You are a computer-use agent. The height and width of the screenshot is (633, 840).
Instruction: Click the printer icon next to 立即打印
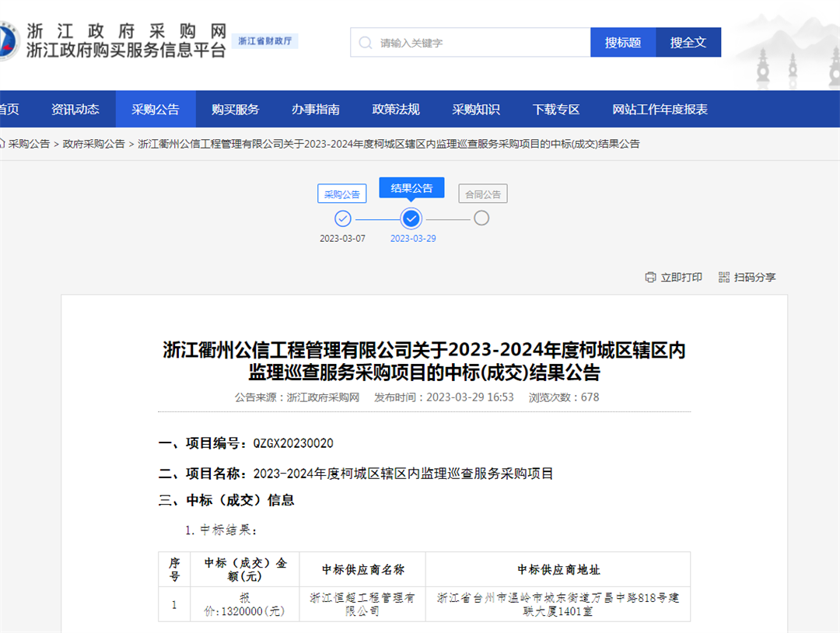click(650, 278)
